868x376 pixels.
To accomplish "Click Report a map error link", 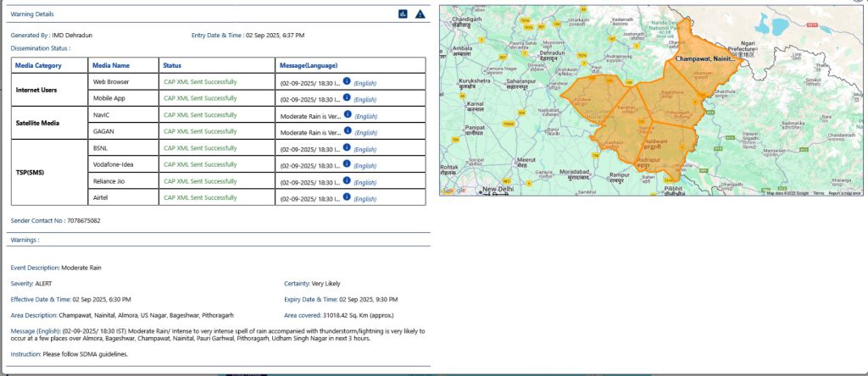I will click(845, 193).
